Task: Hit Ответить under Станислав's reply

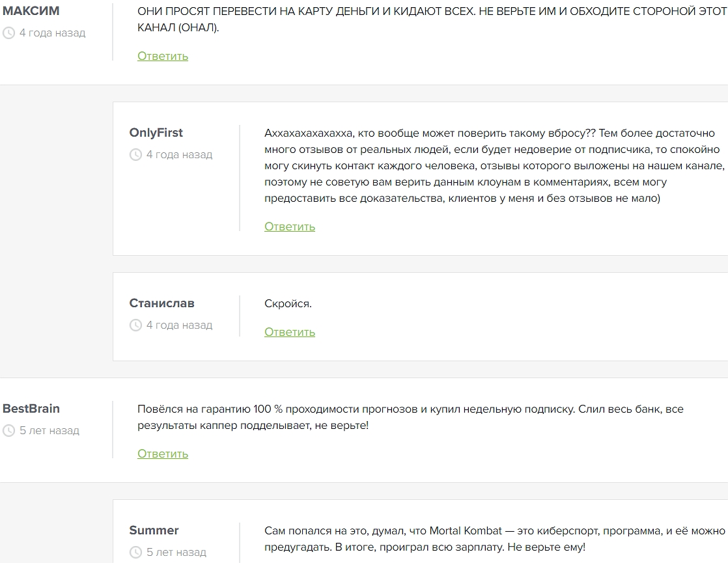Action: coord(290,332)
